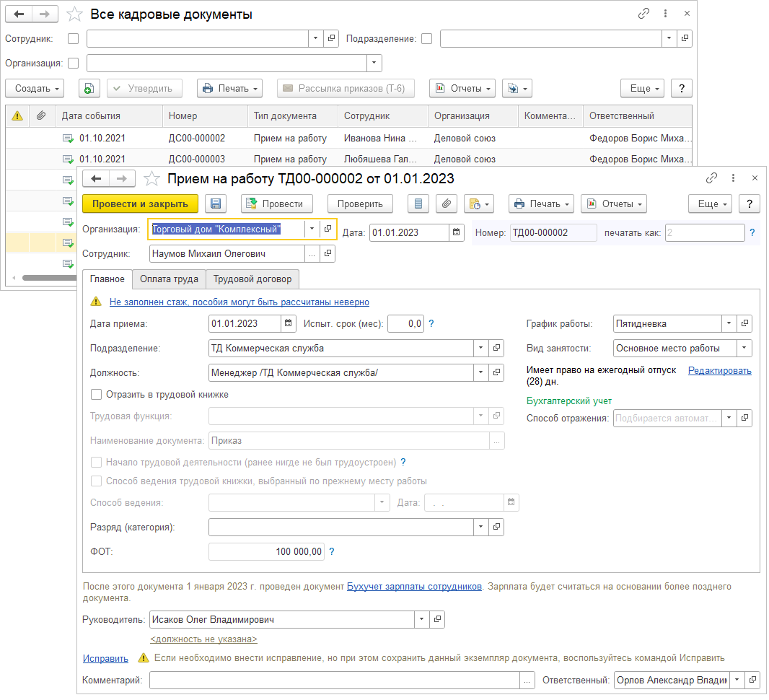Click into the Комментарий input field

tap(335, 680)
